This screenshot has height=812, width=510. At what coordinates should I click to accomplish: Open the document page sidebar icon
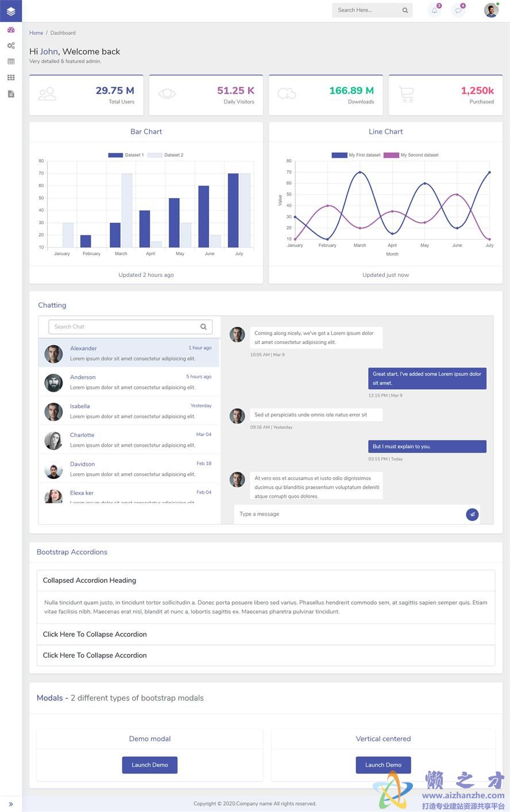click(11, 94)
